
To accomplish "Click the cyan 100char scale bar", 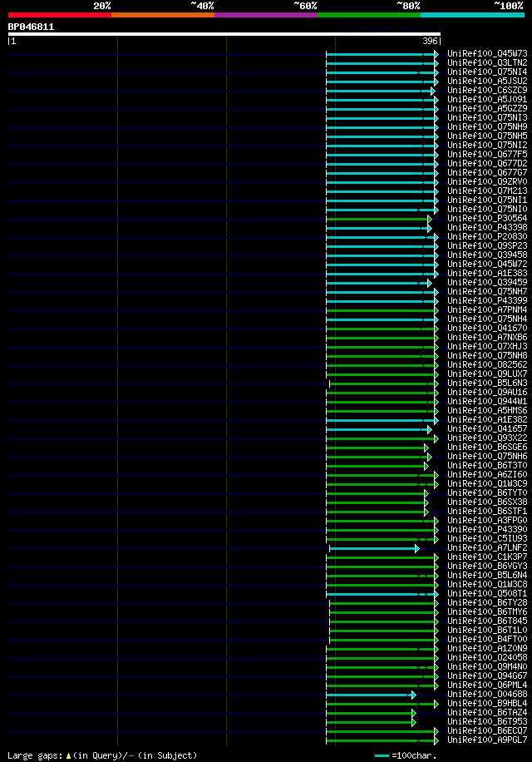I will tap(382, 755).
